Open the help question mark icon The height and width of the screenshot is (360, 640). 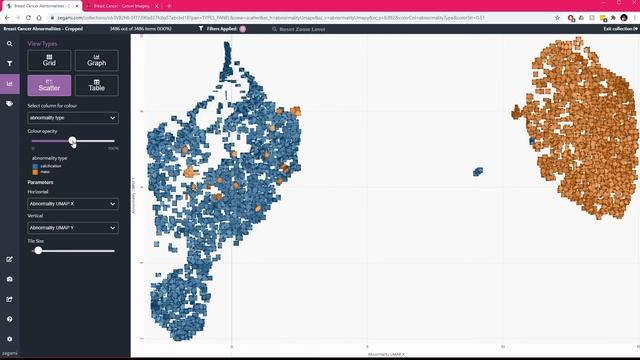(9, 319)
